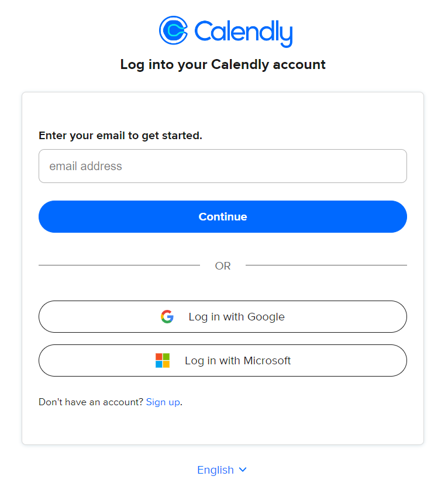Click the "OR" divider text
448x490 pixels.
click(223, 266)
